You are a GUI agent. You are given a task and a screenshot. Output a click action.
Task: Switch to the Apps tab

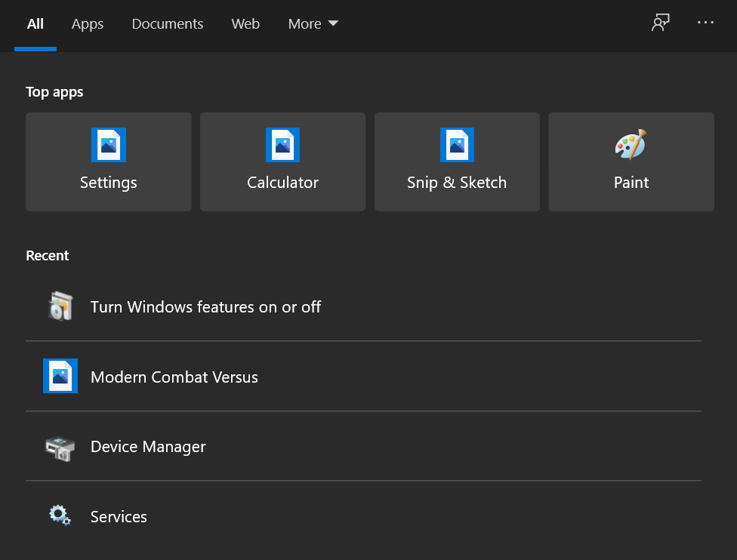click(x=87, y=23)
